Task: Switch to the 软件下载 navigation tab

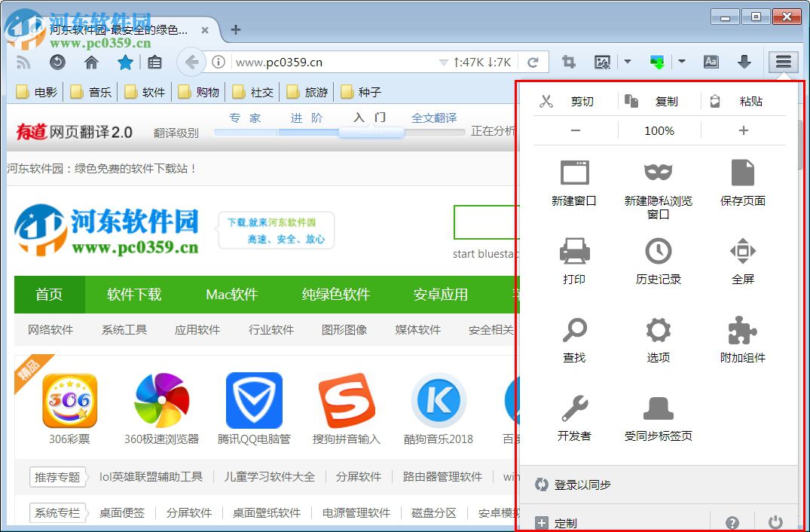Action: pos(134,295)
